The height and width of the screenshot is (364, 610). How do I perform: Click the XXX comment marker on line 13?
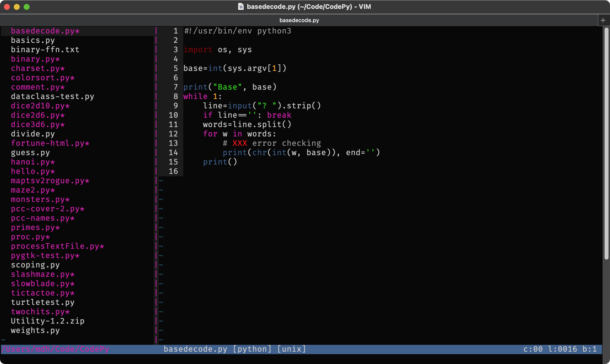tap(240, 143)
